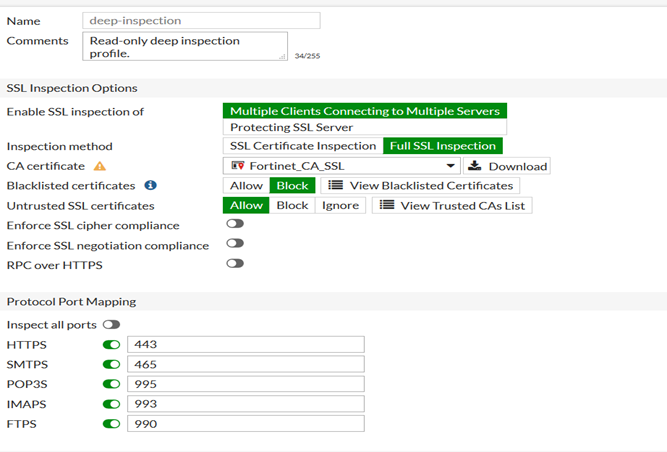The height and width of the screenshot is (452, 667).
Task: Click list icon in View Trusted CAs List
Action: point(387,205)
